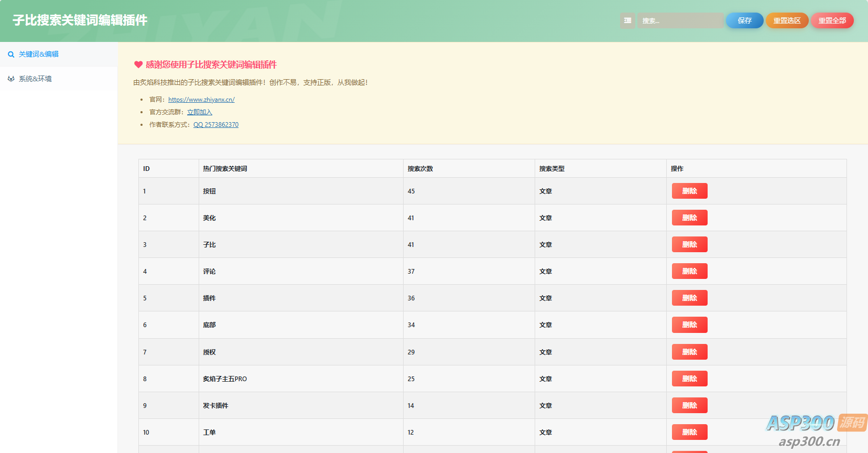Click the red heart icon in notice
868x453 pixels.
point(138,64)
